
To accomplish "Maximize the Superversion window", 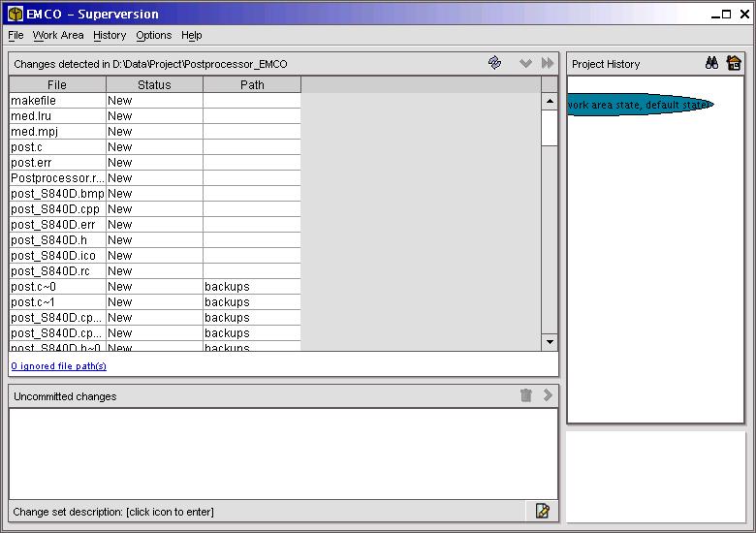I will click(x=727, y=14).
